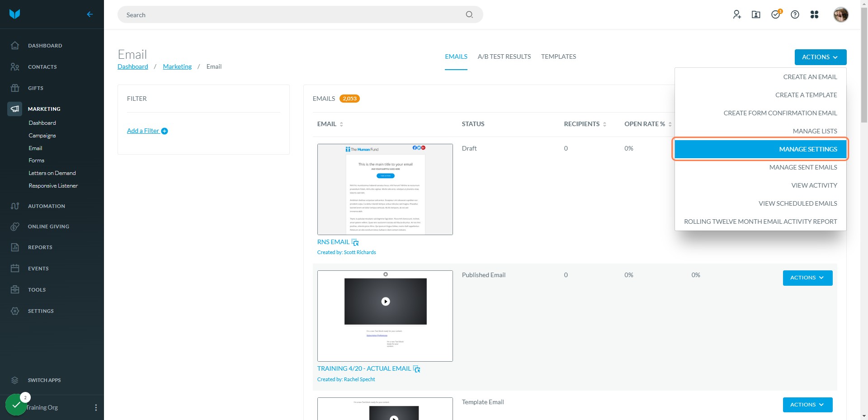Switch to the TEMPLATES tab
The image size is (868, 420).
tap(558, 57)
